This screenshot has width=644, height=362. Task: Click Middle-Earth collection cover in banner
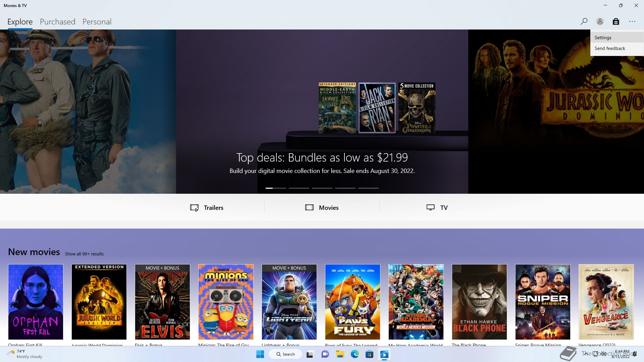(x=337, y=108)
